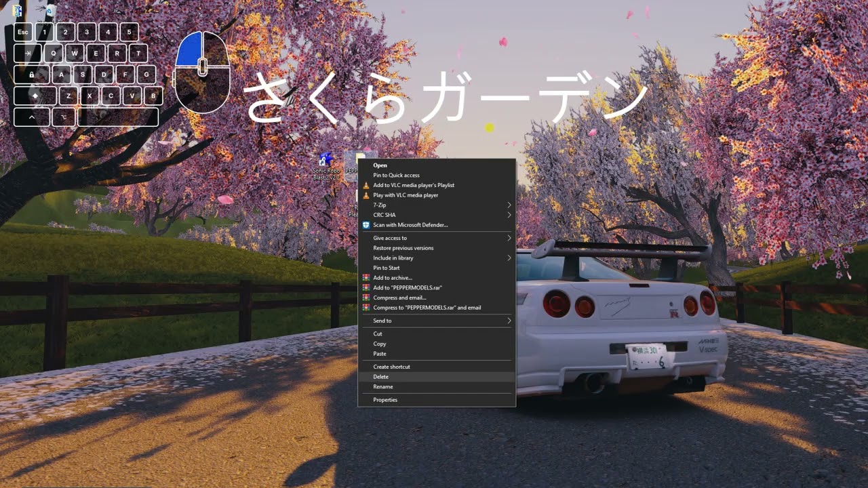The height and width of the screenshot is (488, 868).
Task: Select the Sonic Robo Blast 2 desktop shortcut
Action: pyautogui.click(x=326, y=167)
